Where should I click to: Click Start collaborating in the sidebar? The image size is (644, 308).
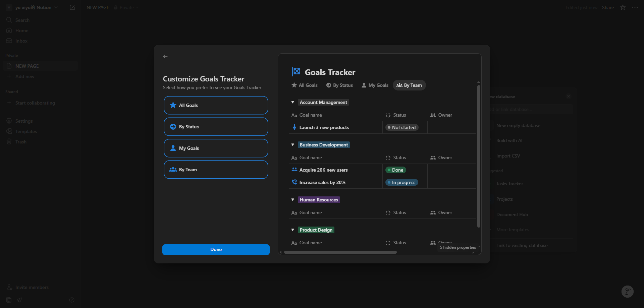tap(40, 103)
